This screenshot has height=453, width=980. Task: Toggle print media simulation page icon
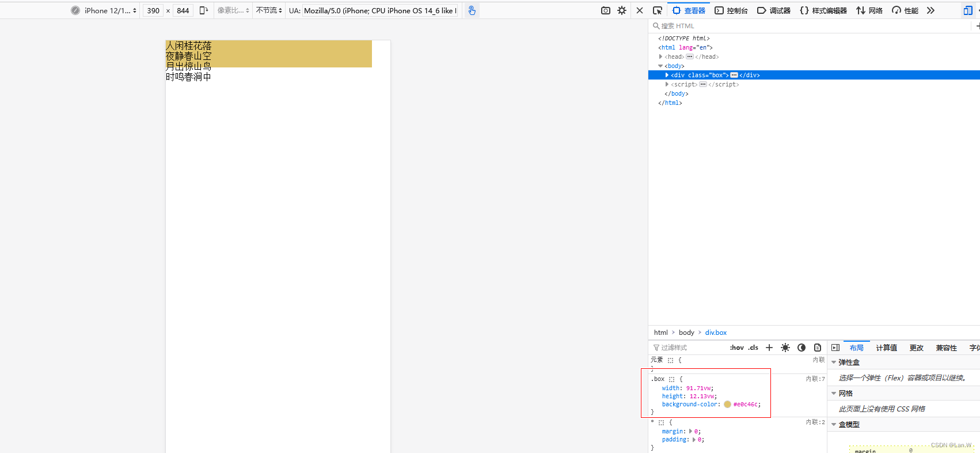coord(818,348)
